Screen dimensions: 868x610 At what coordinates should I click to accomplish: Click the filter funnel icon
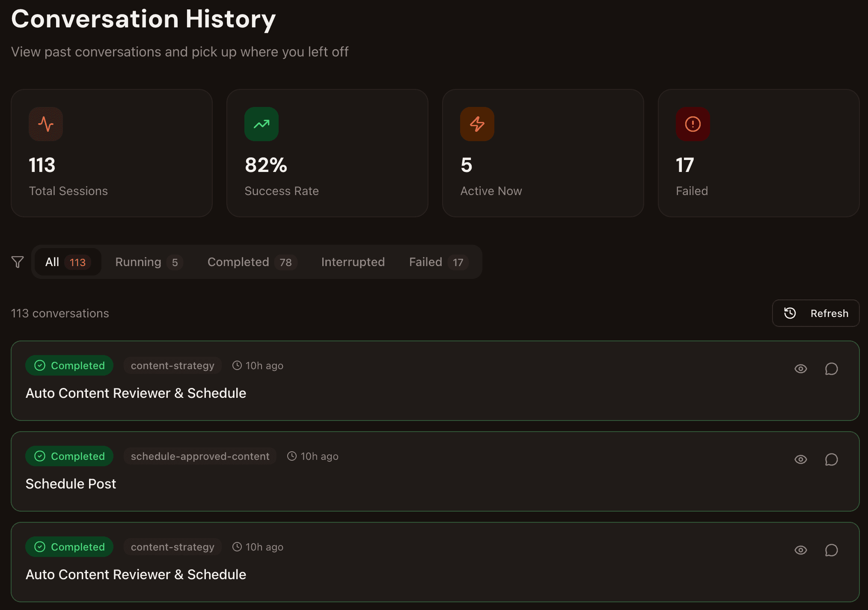18,262
